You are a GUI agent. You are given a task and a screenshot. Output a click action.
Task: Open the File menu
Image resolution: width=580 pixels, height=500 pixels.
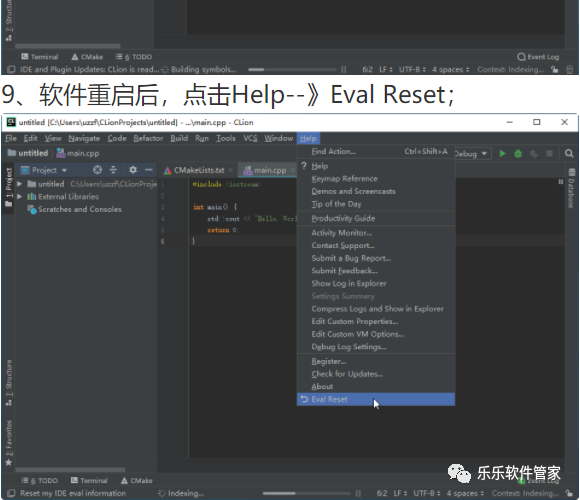coord(11,138)
